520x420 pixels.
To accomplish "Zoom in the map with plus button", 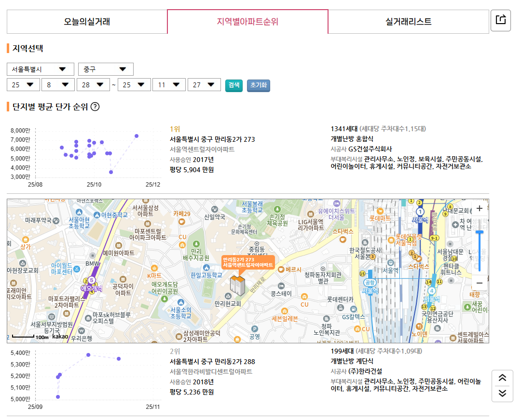I will [x=479, y=209].
